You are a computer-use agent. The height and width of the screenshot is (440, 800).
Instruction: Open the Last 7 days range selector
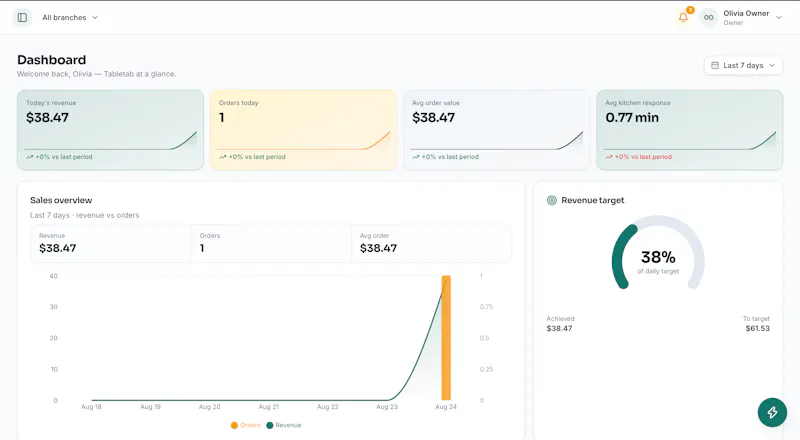pos(743,65)
